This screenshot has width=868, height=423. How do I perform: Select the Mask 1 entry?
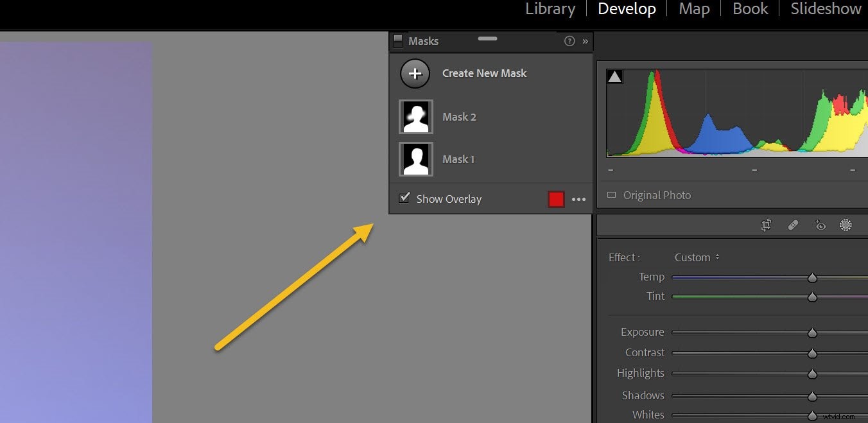[458, 159]
